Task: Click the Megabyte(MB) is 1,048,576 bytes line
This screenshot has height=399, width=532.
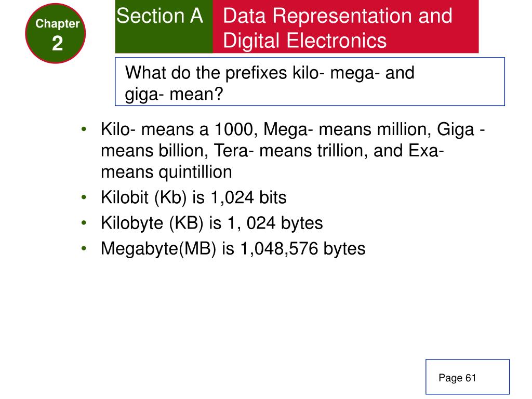Action: pyautogui.click(x=233, y=249)
